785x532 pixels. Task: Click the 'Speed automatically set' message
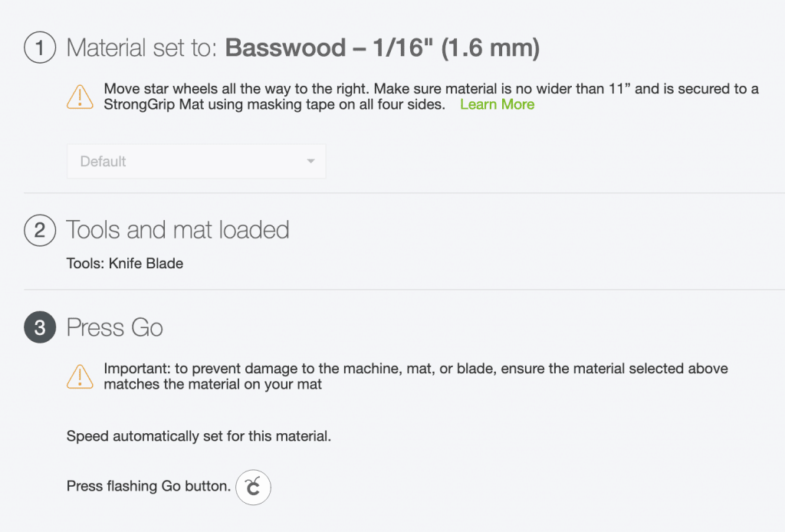pyautogui.click(x=199, y=437)
